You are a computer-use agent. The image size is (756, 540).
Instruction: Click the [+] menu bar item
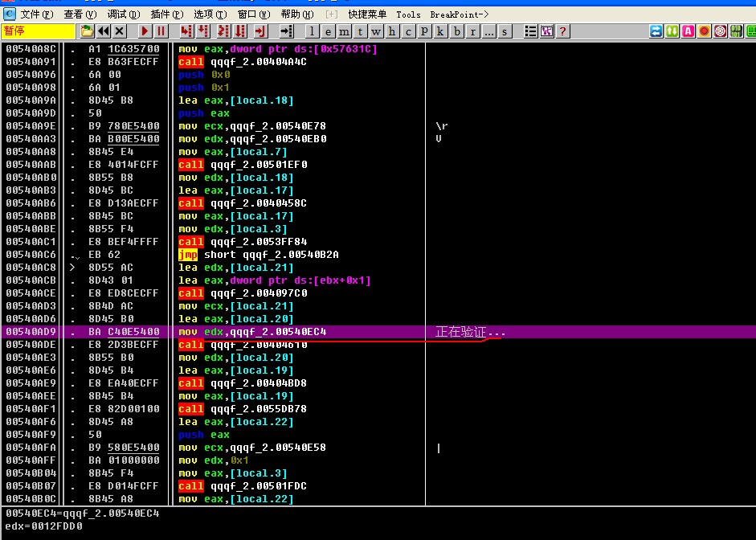click(x=332, y=14)
